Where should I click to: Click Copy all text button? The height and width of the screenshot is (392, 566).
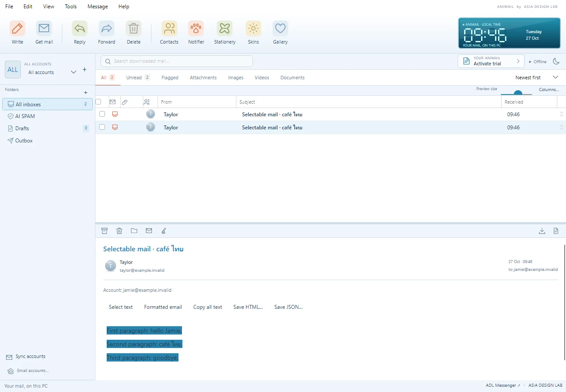coord(208,307)
